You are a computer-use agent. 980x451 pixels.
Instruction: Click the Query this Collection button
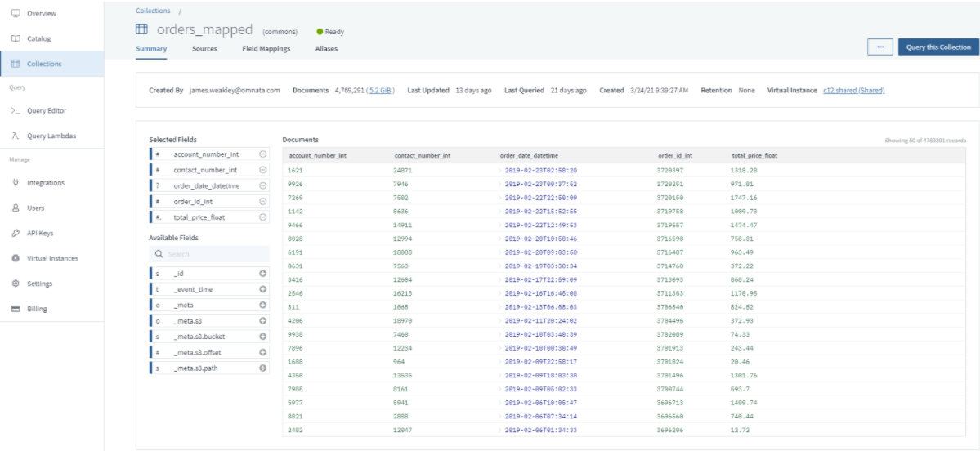tap(937, 47)
